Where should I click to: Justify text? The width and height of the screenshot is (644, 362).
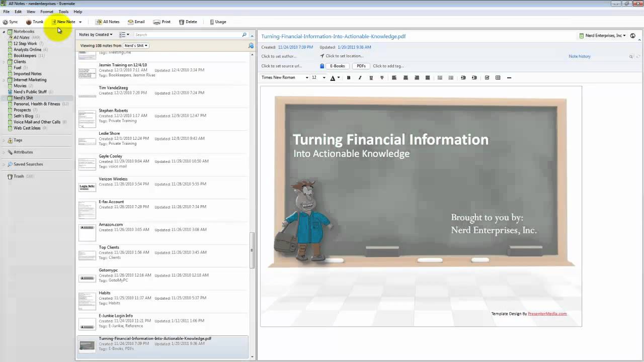pyautogui.click(x=428, y=78)
